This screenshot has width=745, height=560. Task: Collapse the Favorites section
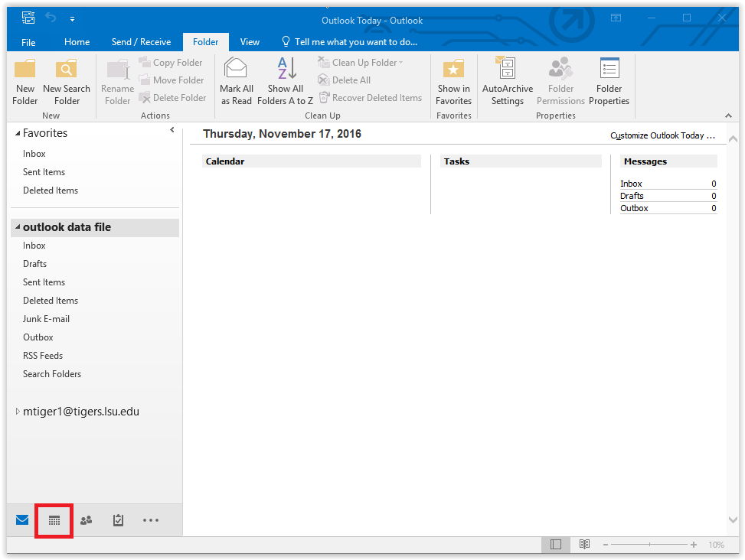(18, 133)
